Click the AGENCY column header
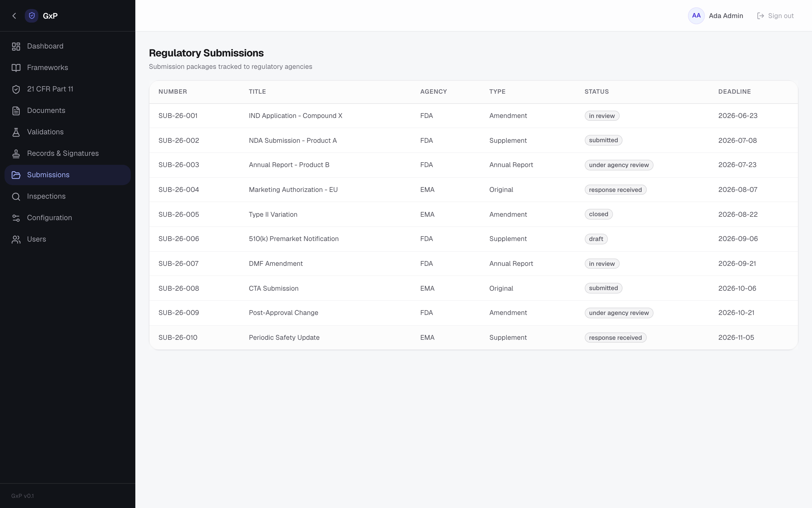Screen dimensions: 812x508 tap(433, 92)
